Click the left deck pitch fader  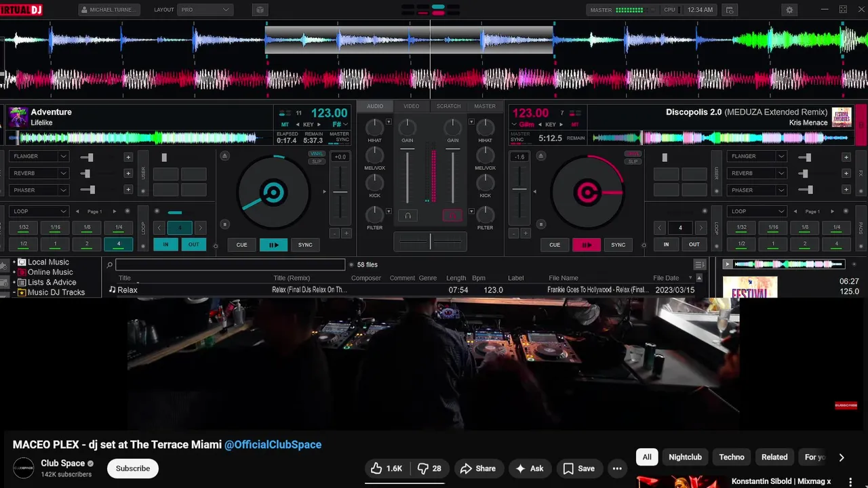(340, 193)
